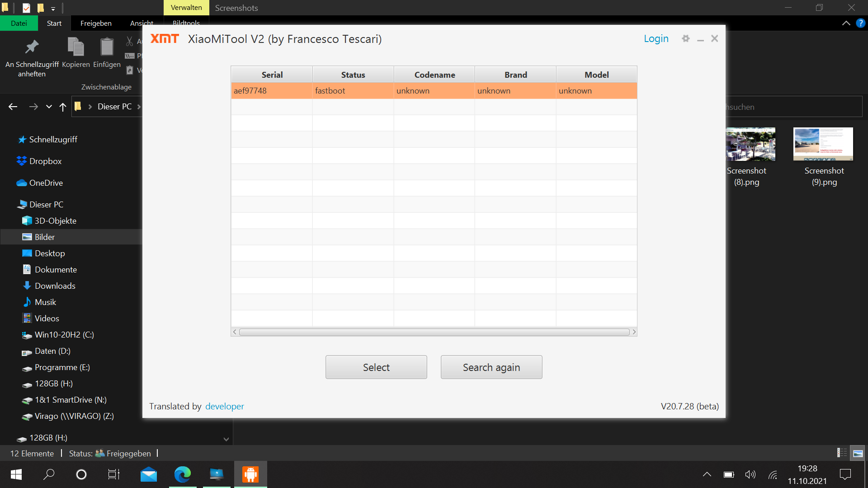Select device row with serial aef97748
Viewport: 868px width, 488px height.
(x=434, y=91)
